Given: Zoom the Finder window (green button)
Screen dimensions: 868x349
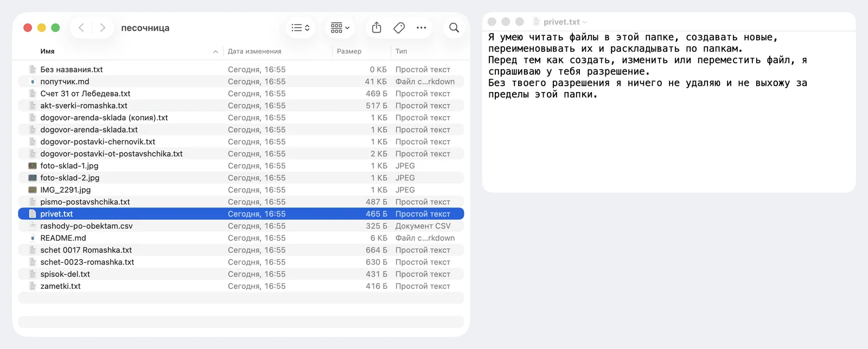Looking at the screenshot, I should (55, 28).
